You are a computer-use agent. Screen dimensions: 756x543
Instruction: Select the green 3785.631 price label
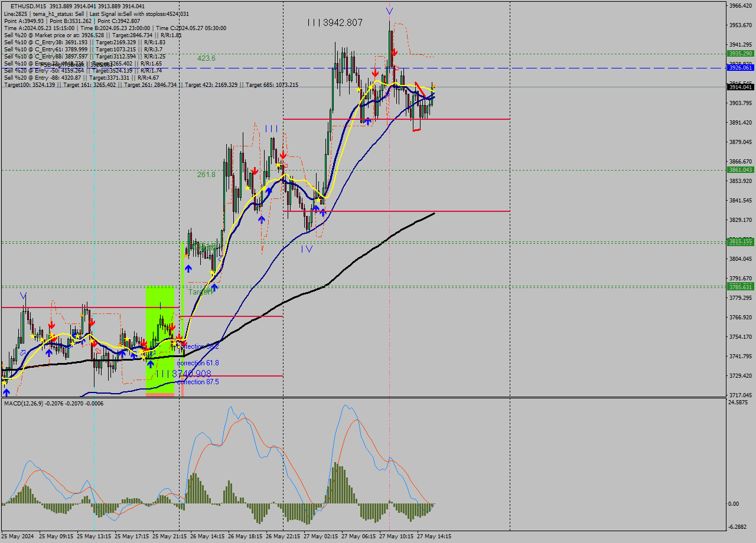point(740,287)
